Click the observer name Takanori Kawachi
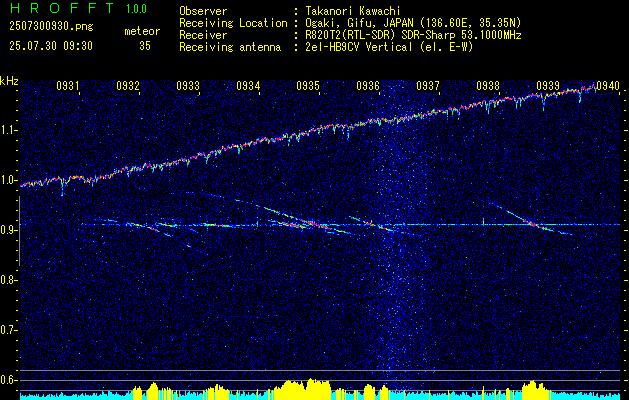 click(x=352, y=11)
